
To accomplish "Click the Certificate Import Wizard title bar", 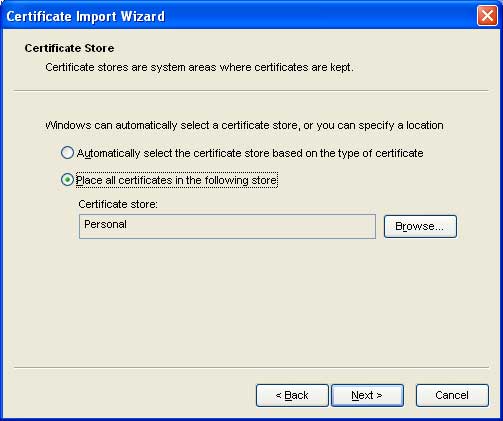I will [240, 16].
